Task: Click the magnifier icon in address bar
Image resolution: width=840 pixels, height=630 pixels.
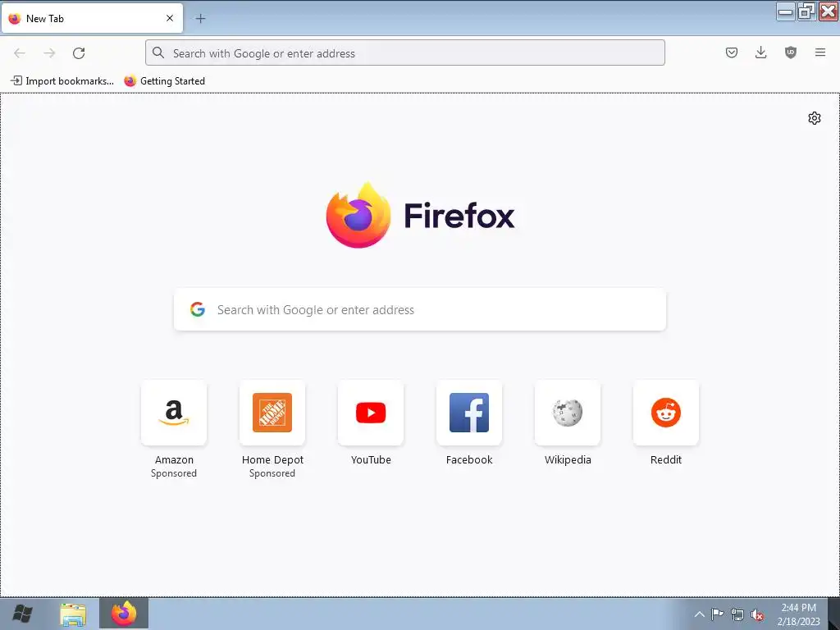Action: (x=158, y=52)
